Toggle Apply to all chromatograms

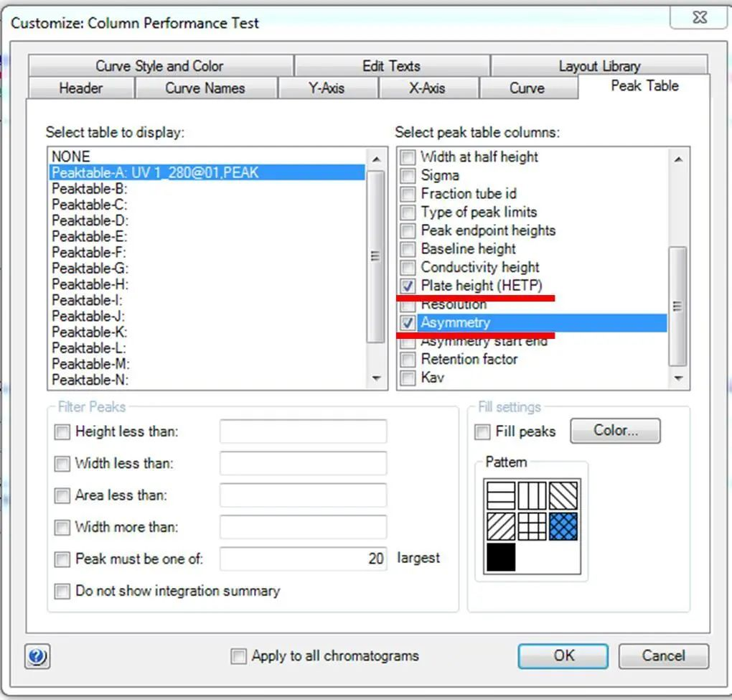click(238, 655)
